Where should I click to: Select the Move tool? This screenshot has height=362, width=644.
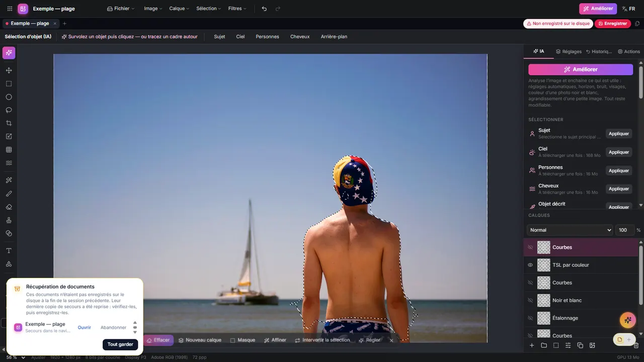coord(9,70)
